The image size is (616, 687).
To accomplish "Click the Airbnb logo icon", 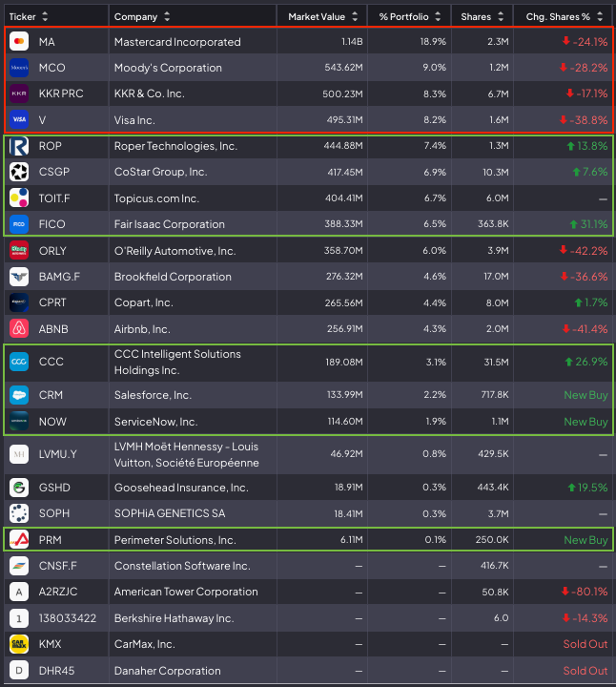I will click(19, 328).
